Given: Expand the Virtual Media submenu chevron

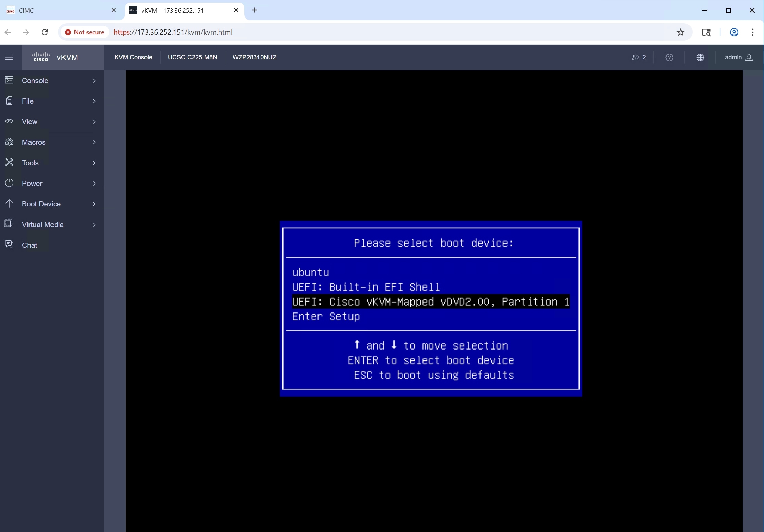Looking at the screenshot, I should [x=94, y=224].
